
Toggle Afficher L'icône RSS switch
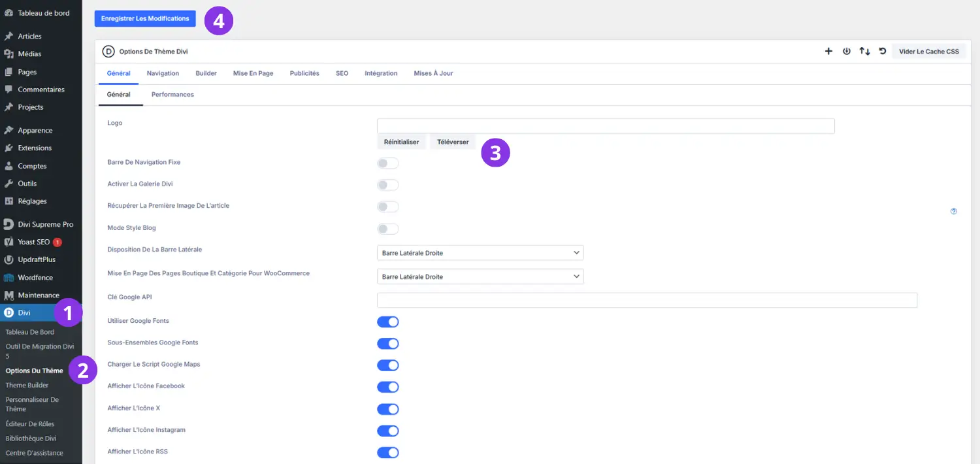[388, 452]
